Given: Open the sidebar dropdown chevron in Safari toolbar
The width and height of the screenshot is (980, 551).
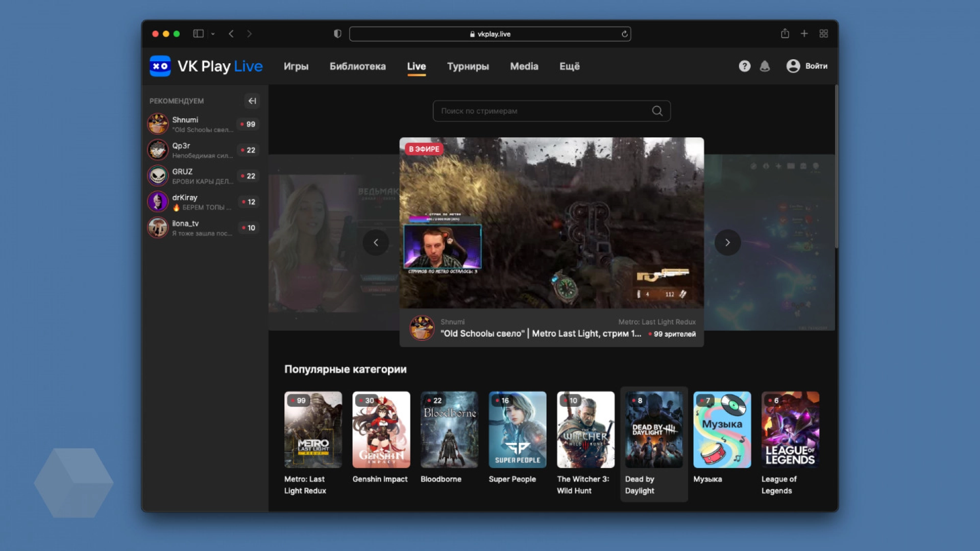Looking at the screenshot, I should click(214, 34).
